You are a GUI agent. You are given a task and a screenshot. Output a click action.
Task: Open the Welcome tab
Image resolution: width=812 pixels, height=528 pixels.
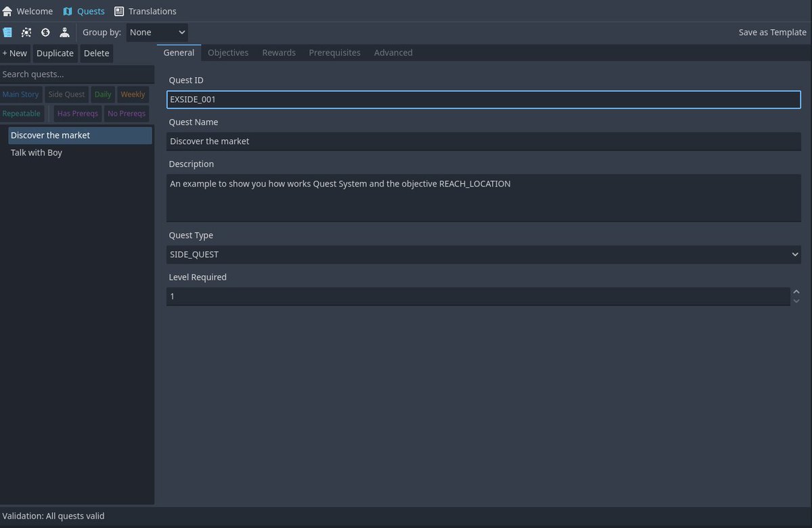pyautogui.click(x=28, y=11)
